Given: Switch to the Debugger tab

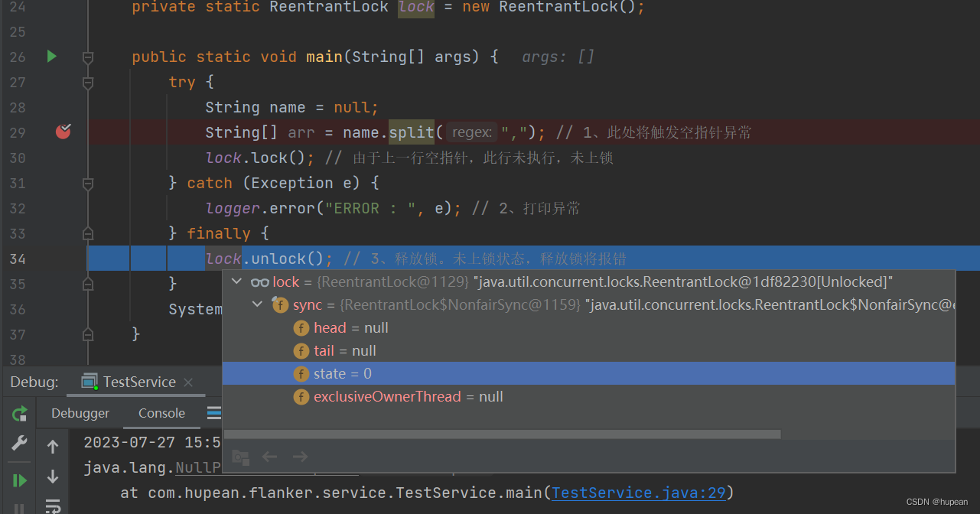Looking at the screenshot, I should tap(80, 412).
